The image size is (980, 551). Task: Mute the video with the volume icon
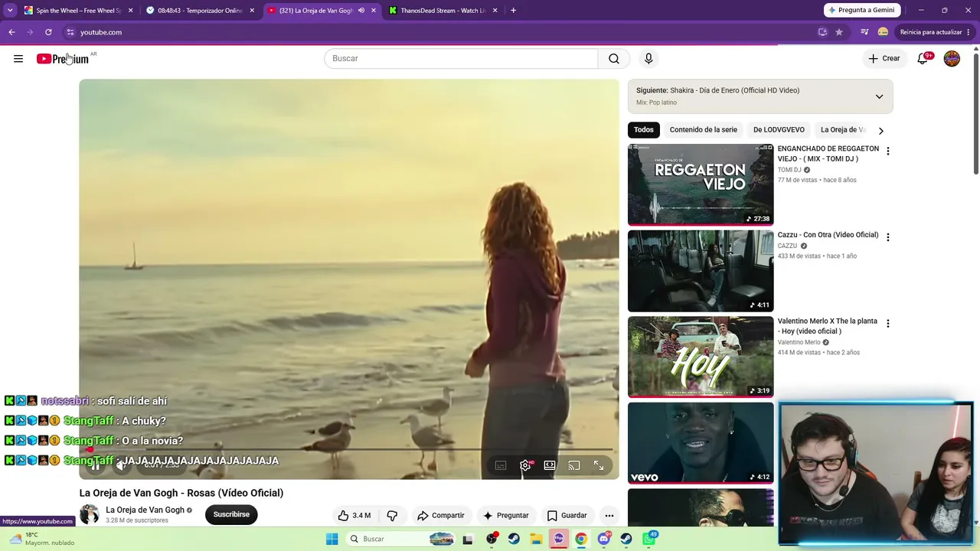120,465
